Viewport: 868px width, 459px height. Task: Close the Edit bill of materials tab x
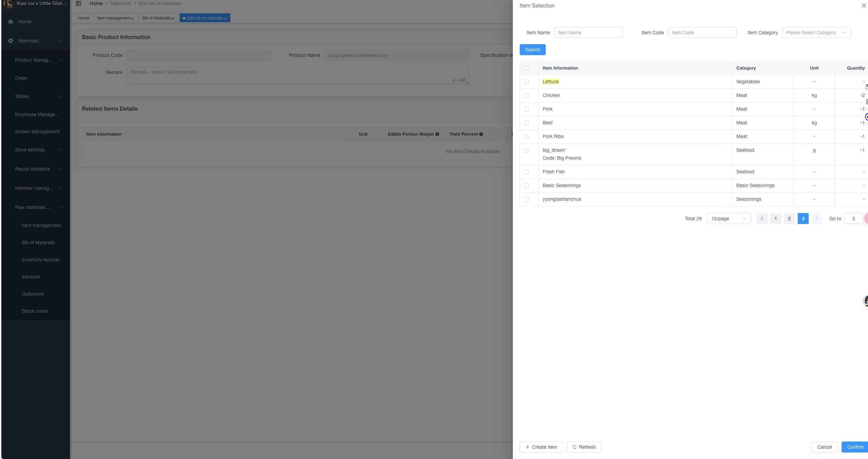point(225,18)
